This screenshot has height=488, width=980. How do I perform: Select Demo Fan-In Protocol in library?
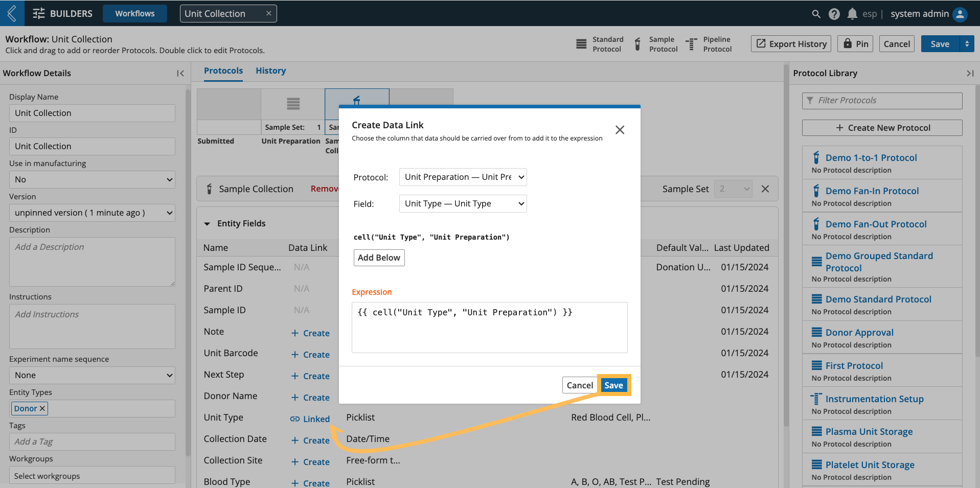[x=872, y=191]
